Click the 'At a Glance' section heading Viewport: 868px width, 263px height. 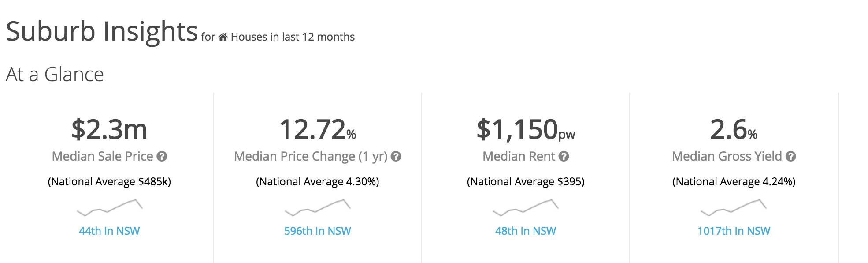(55, 74)
